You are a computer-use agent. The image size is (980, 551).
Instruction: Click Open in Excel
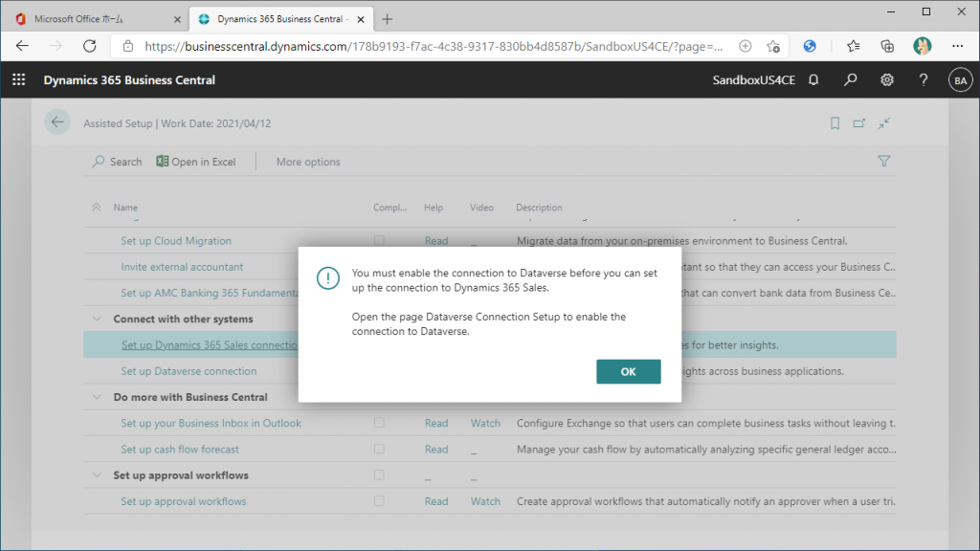196,162
